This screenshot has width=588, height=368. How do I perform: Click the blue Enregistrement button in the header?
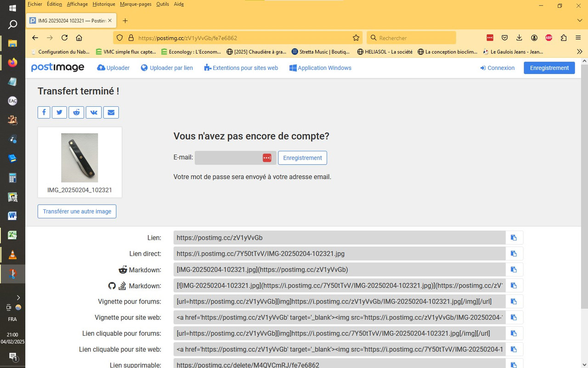549,68
